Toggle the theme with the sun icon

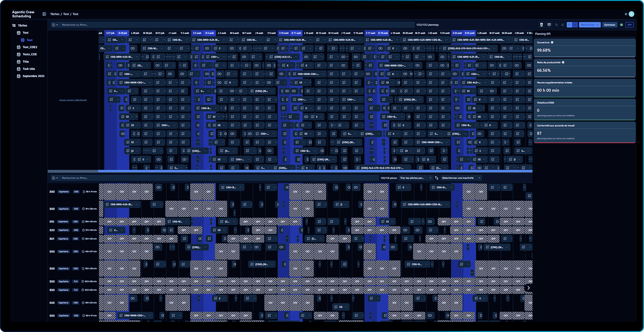(626, 14)
